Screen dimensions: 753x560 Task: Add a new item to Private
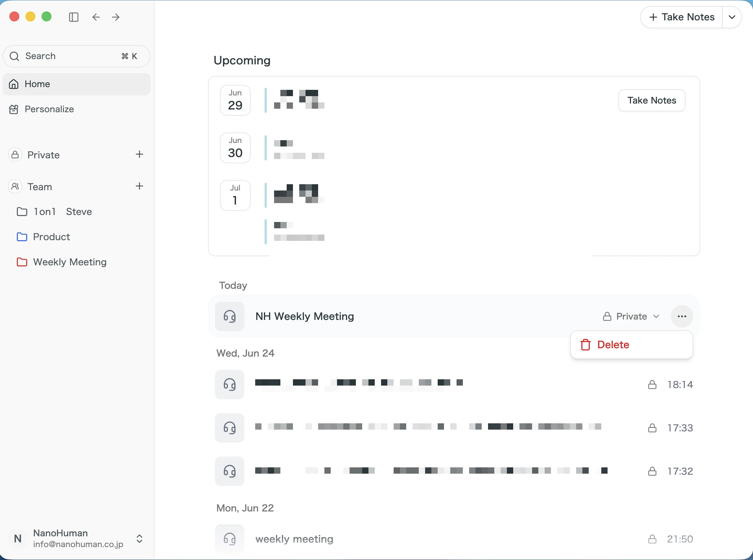click(139, 155)
